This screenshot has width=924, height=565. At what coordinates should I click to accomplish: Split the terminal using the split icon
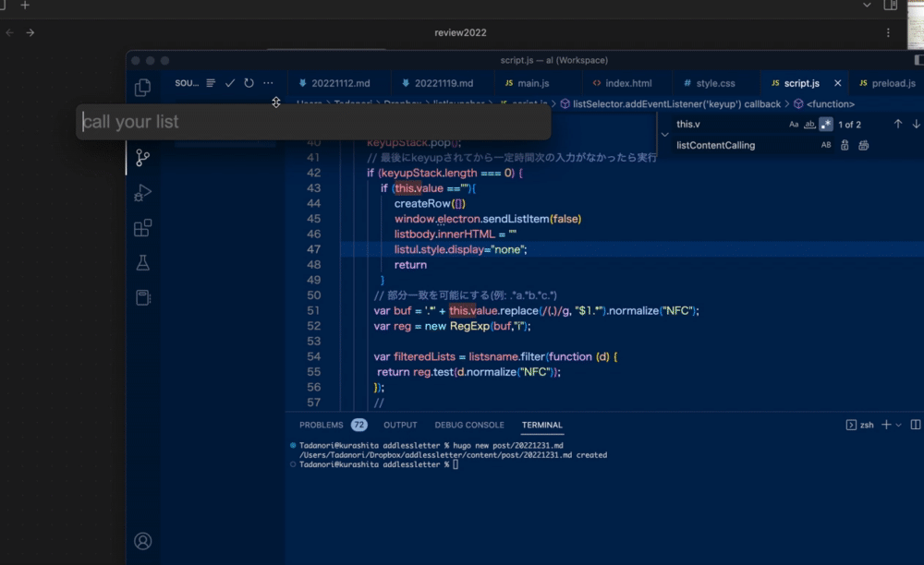click(916, 425)
